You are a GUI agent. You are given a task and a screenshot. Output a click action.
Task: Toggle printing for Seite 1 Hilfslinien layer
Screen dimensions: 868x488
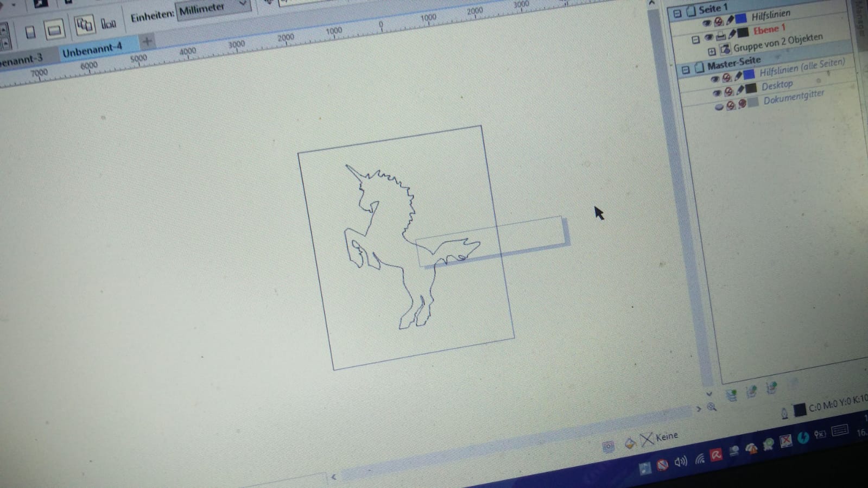coord(718,22)
